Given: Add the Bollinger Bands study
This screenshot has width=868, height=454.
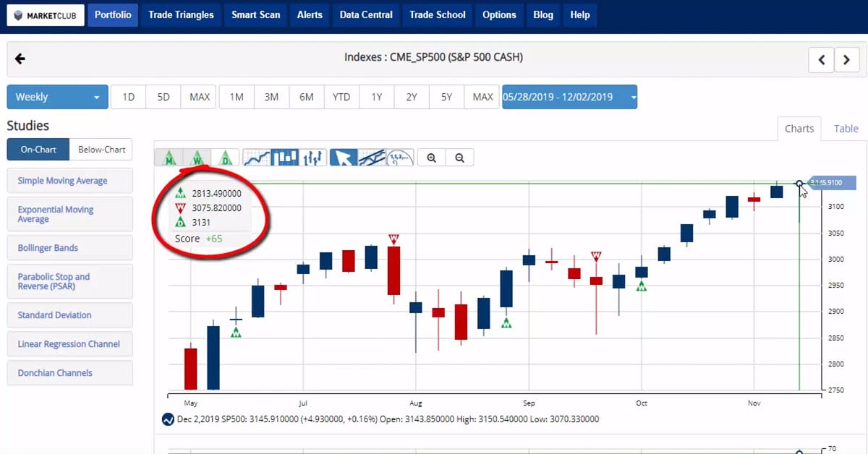Looking at the screenshot, I should [69, 248].
